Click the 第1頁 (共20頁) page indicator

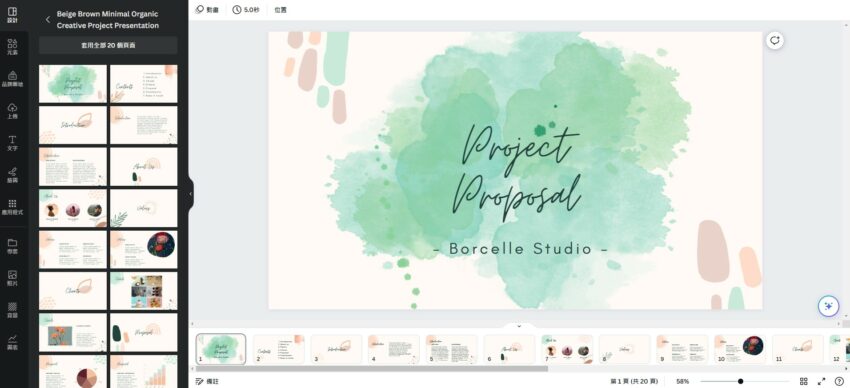(634, 381)
